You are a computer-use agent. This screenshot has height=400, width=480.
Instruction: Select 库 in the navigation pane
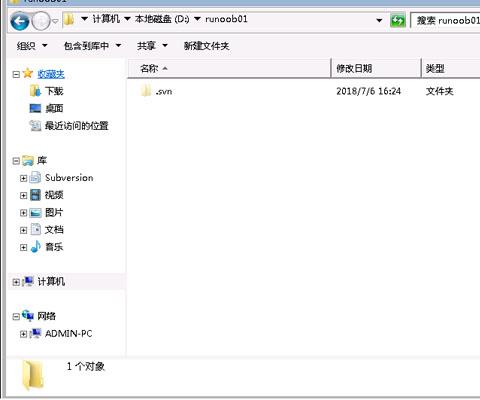point(42,161)
